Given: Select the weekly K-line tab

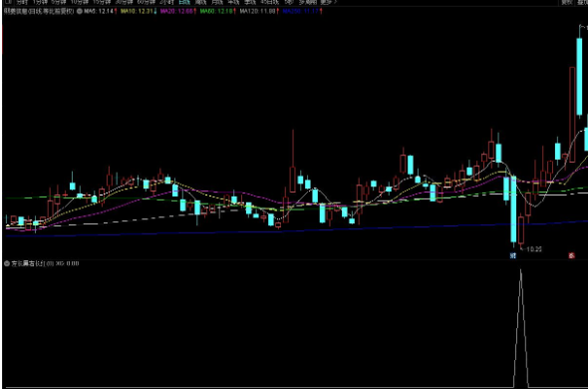Looking at the screenshot, I should pyautogui.click(x=200, y=2).
